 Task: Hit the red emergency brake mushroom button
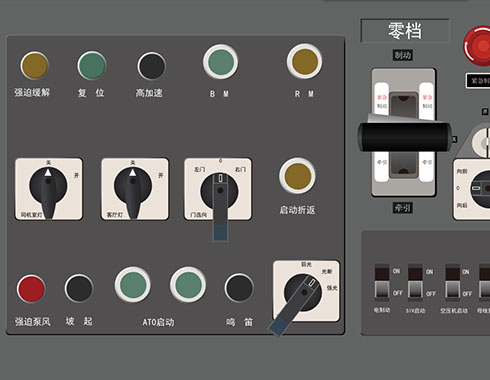click(x=478, y=46)
